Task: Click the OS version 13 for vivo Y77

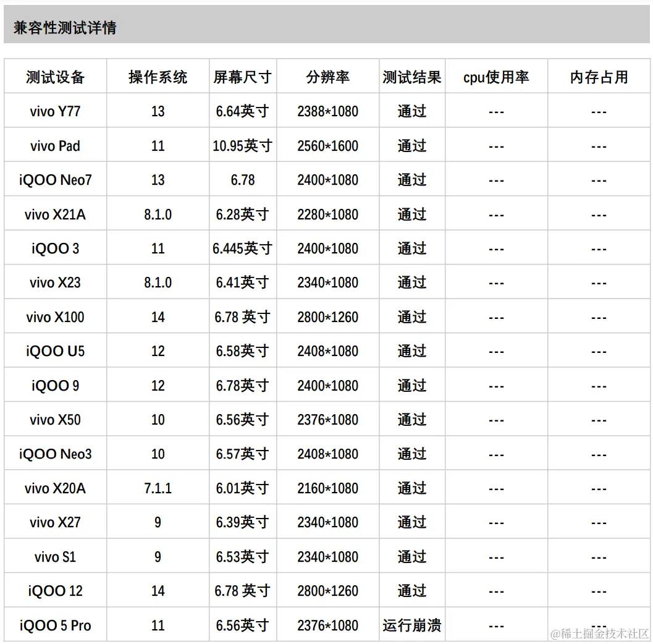Action: point(158,111)
